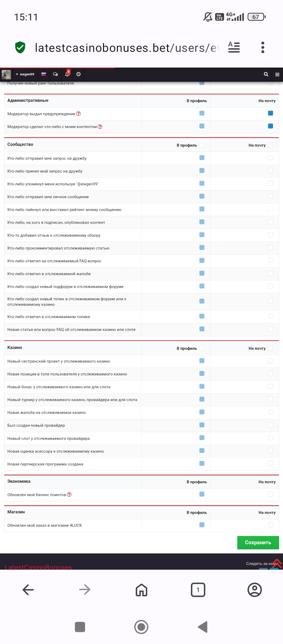Tap the scroll-to-top red chevron icon
Viewport: 283px width, 644px height.
click(x=277, y=563)
